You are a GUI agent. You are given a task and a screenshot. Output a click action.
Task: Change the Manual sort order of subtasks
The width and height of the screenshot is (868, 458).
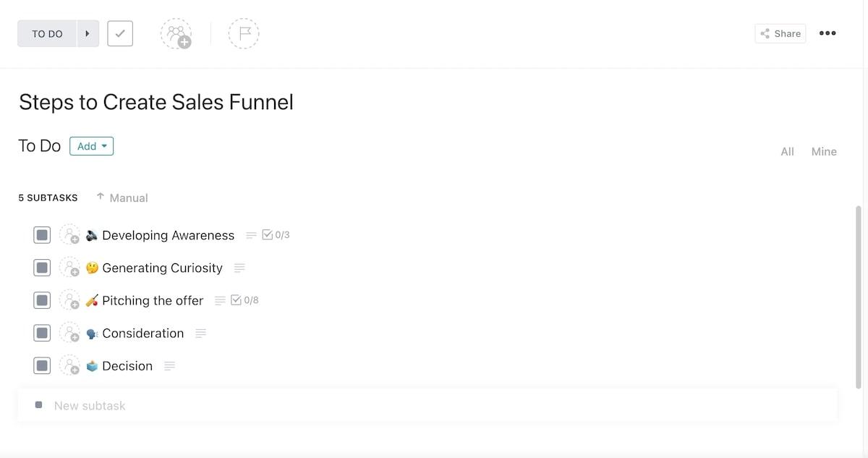coord(122,198)
